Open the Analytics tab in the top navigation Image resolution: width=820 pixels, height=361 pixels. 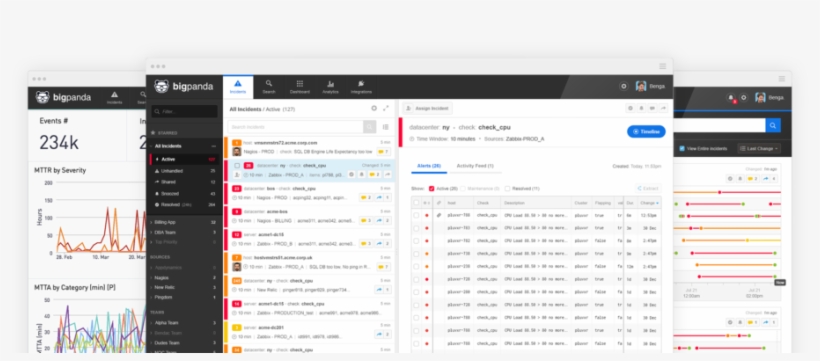pyautogui.click(x=331, y=87)
